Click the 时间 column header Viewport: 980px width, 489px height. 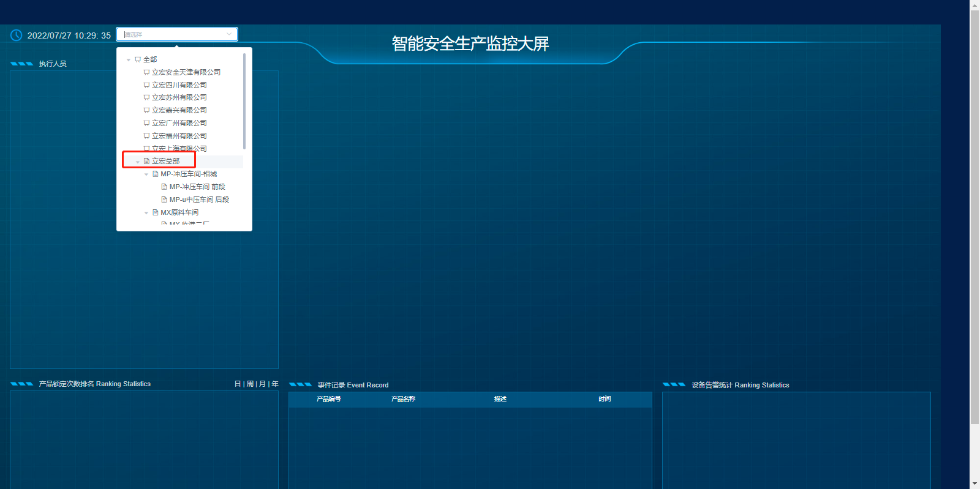[x=605, y=399]
